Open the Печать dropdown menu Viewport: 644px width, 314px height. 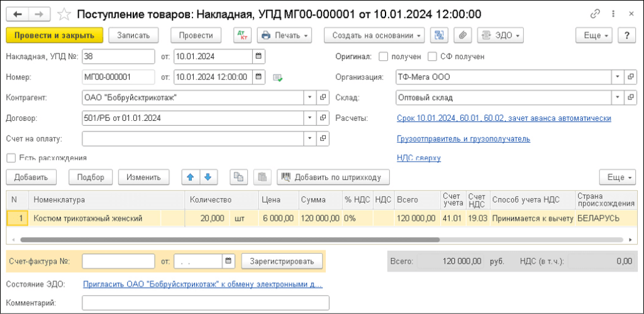pos(284,35)
